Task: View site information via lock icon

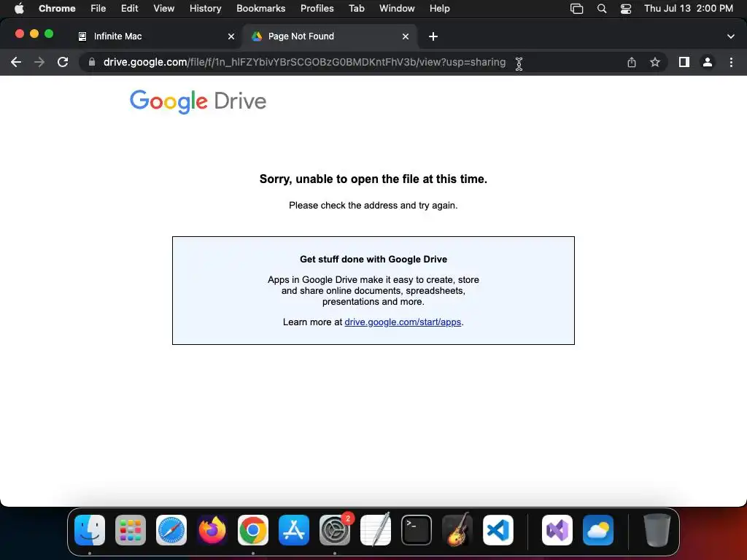Action: coord(92,63)
